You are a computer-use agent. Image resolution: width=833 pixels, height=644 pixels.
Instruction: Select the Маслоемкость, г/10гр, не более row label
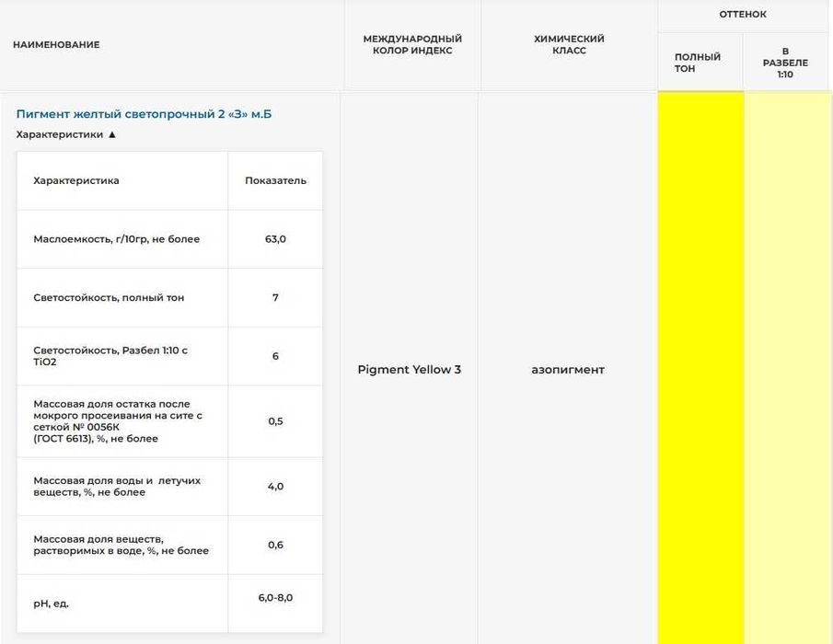click(x=116, y=239)
